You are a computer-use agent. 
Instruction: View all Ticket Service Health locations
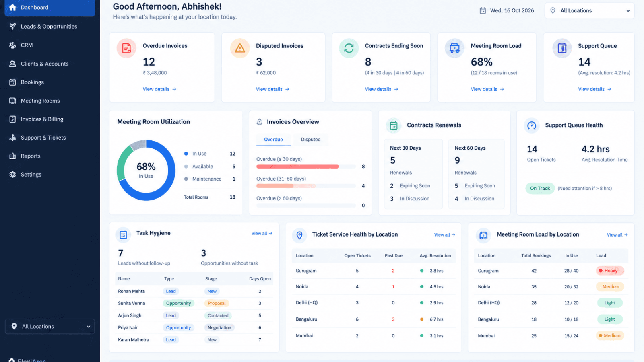(x=445, y=235)
